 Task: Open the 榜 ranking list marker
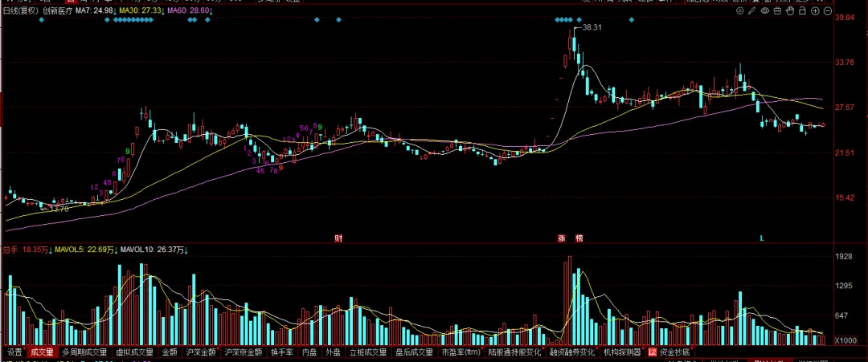[579, 238]
